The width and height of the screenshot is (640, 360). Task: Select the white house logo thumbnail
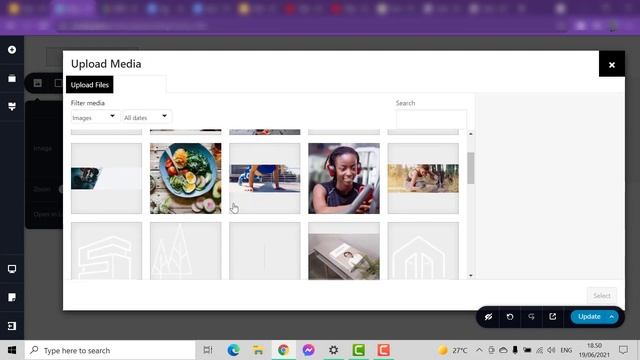tap(423, 251)
